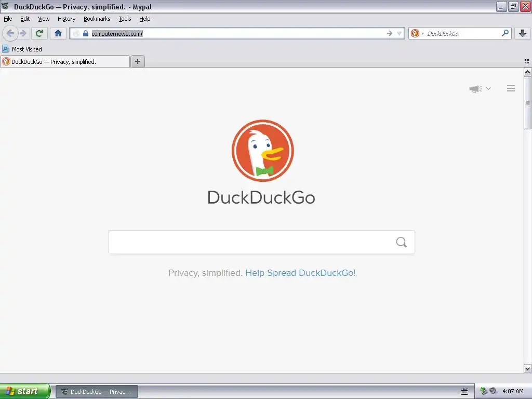Click the vertical scrollbar thumb

(527, 103)
